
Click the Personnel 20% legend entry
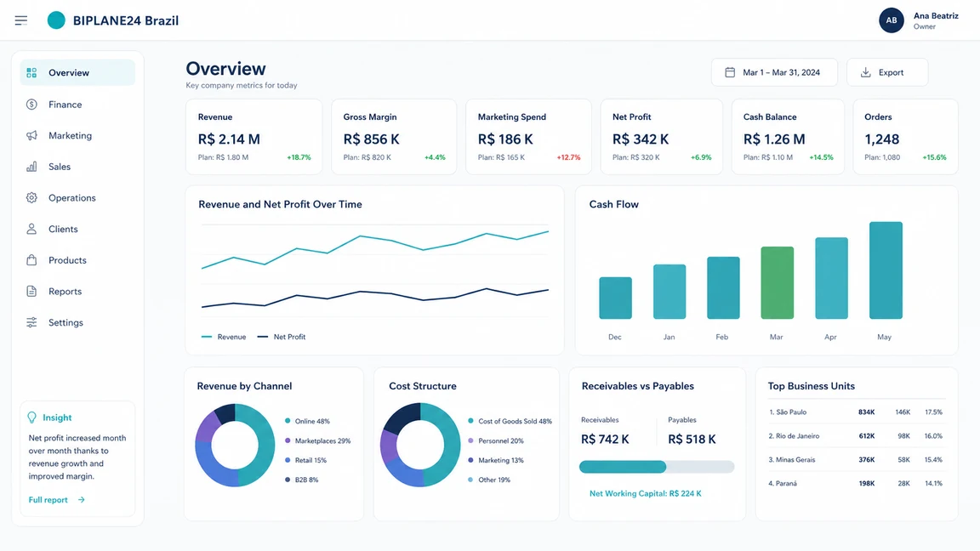[x=496, y=440]
